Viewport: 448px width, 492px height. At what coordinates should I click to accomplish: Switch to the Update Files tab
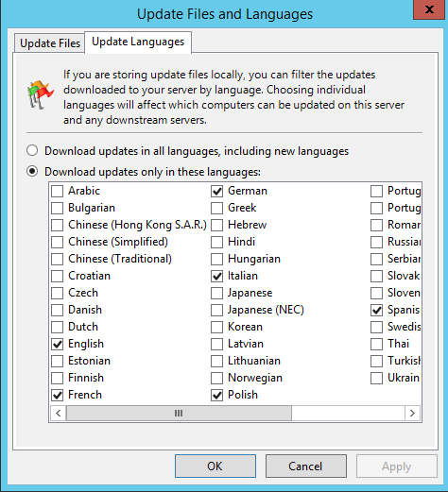click(50, 42)
